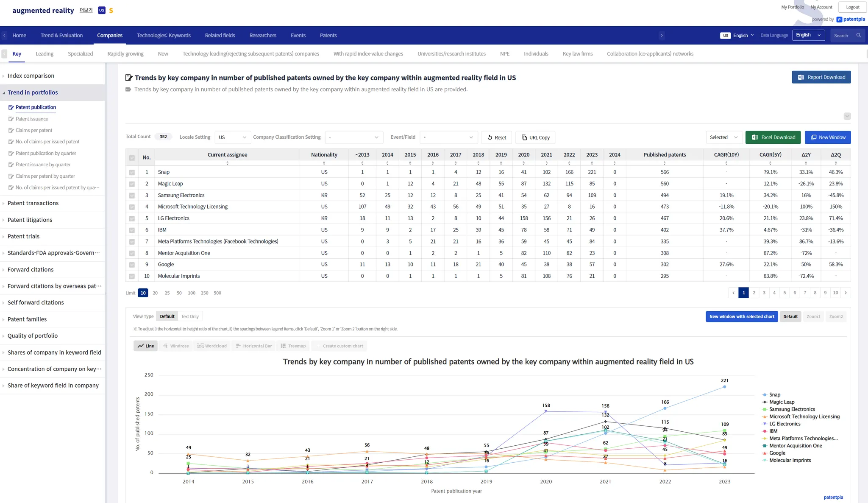
Task: Click the Wordcloud chart option
Action: click(212, 346)
